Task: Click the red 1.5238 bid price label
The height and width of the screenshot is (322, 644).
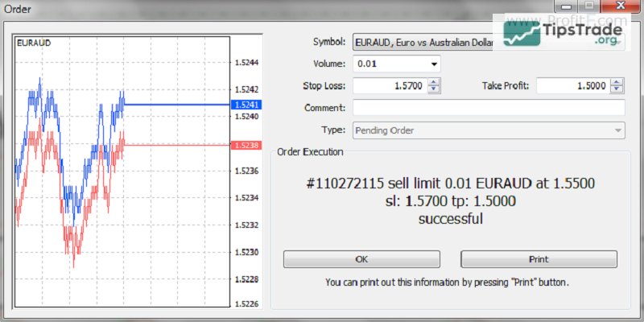Action: pos(243,146)
